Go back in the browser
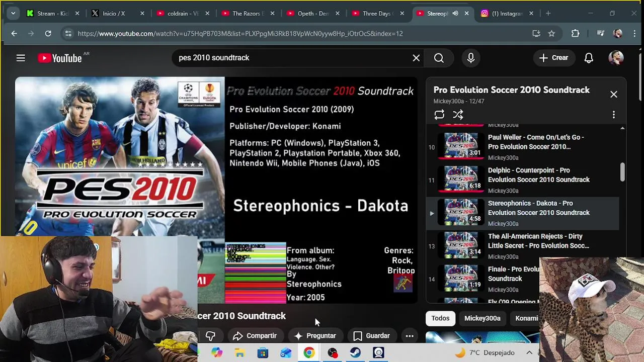The image size is (644, 362). [14, 34]
